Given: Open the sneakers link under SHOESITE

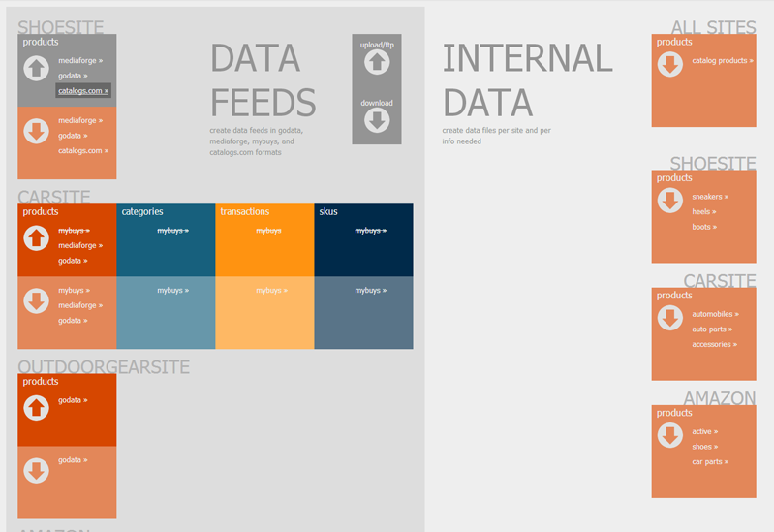Looking at the screenshot, I should [x=710, y=197].
